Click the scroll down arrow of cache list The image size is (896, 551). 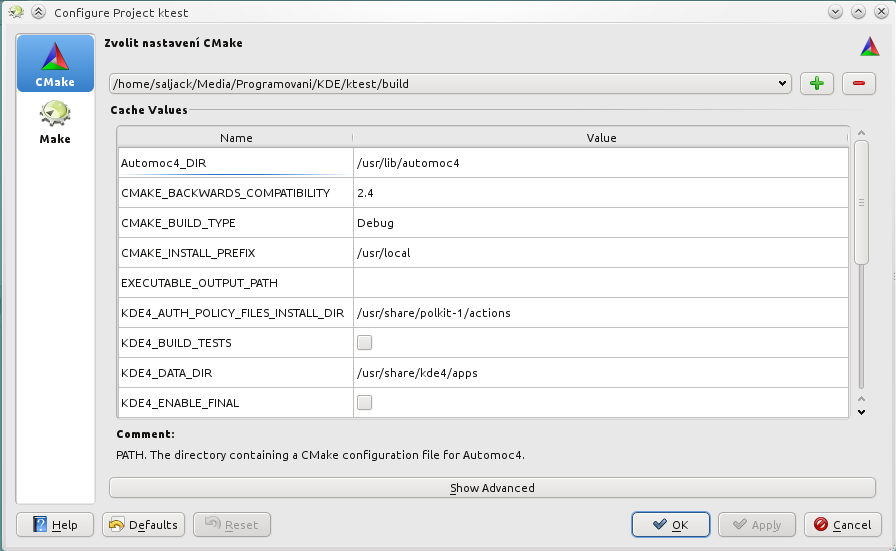click(x=862, y=412)
